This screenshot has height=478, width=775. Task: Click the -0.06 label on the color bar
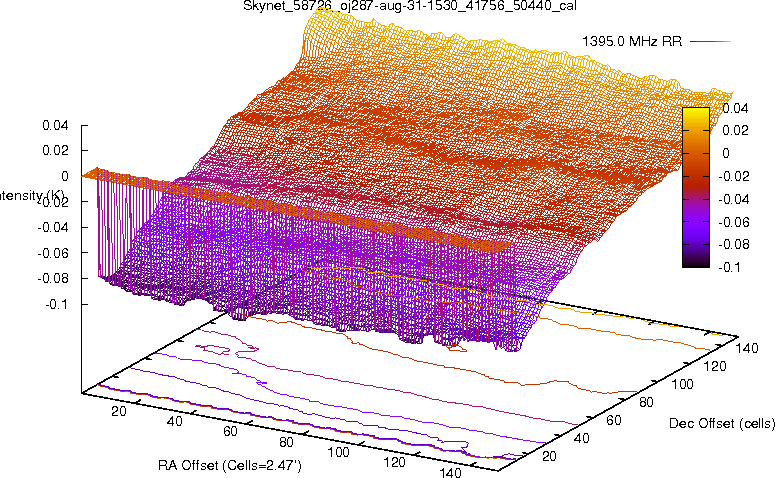[x=733, y=222]
